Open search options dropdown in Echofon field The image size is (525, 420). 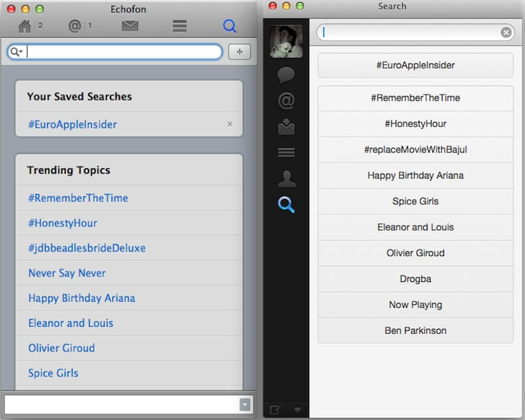coord(16,52)
